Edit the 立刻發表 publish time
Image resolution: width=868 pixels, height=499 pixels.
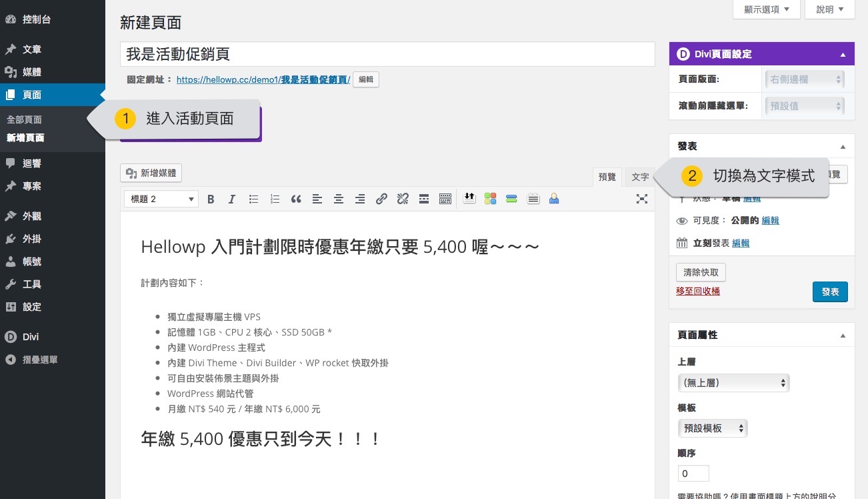pos(741,243)
